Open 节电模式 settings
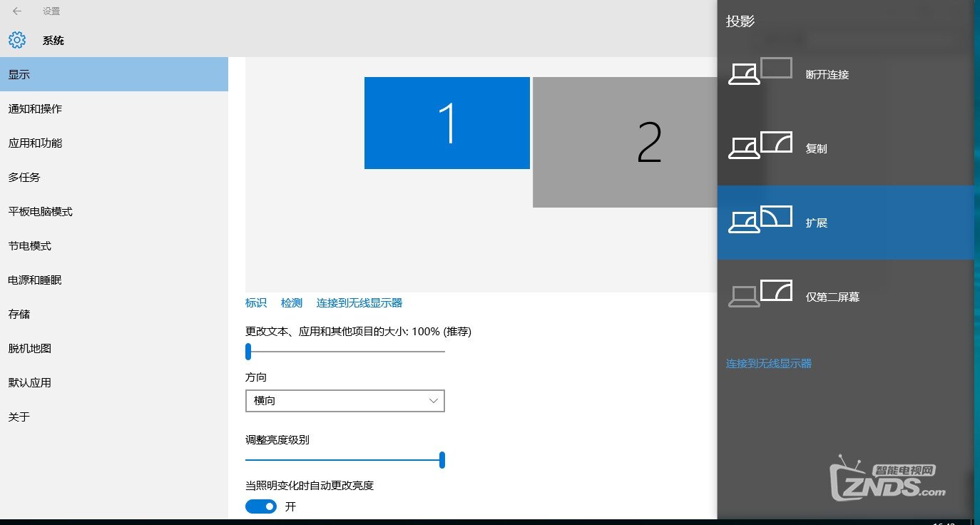 (114, 245)
